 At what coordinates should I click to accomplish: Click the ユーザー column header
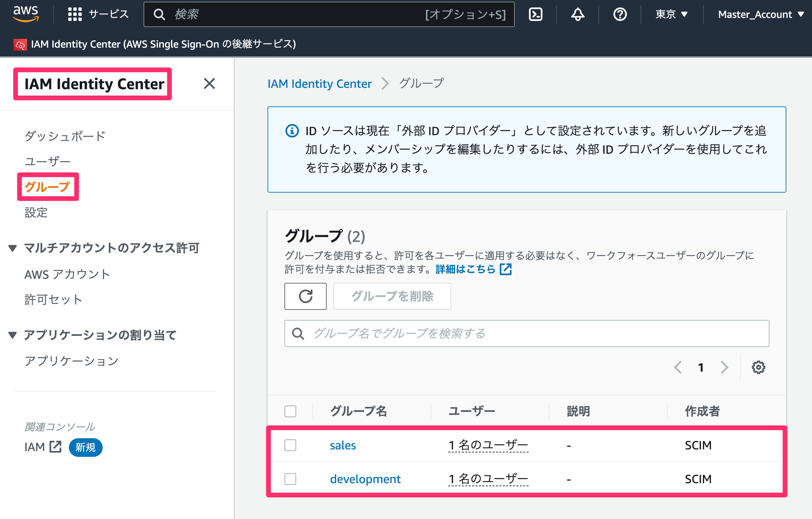(472, 411)
